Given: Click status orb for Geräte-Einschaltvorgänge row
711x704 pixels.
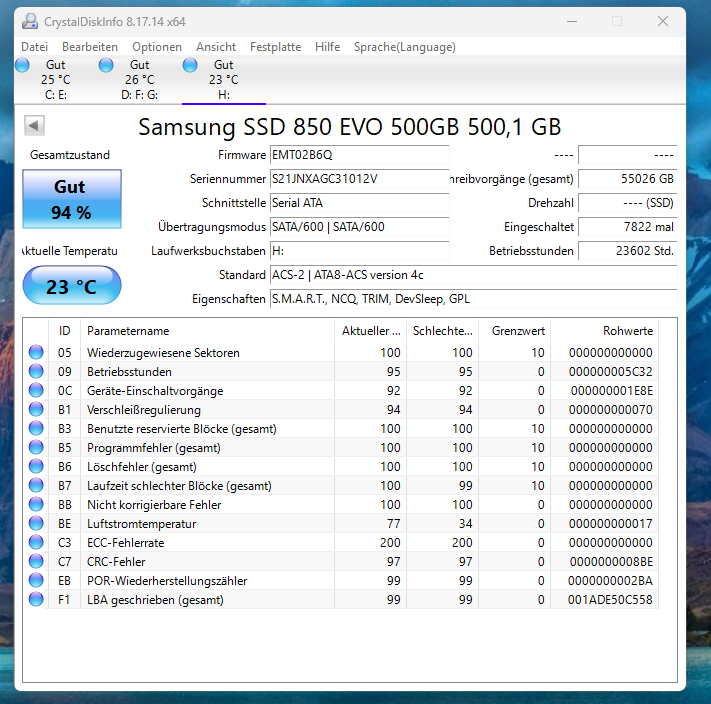Looking at the screenshot, I should [36, 390].
